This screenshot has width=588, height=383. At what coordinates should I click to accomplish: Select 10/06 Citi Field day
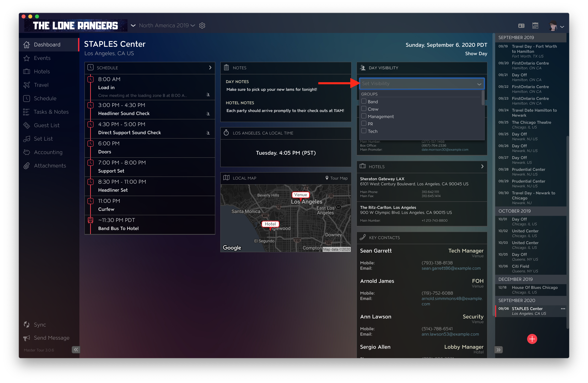531,269
